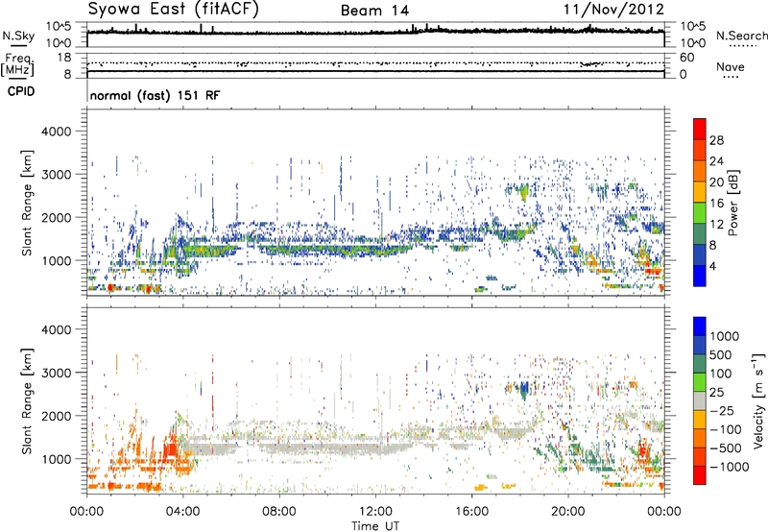Screen dimensions: 768x532
Task: Click the '16:00' time axis tick label
Action: point(471,512)
